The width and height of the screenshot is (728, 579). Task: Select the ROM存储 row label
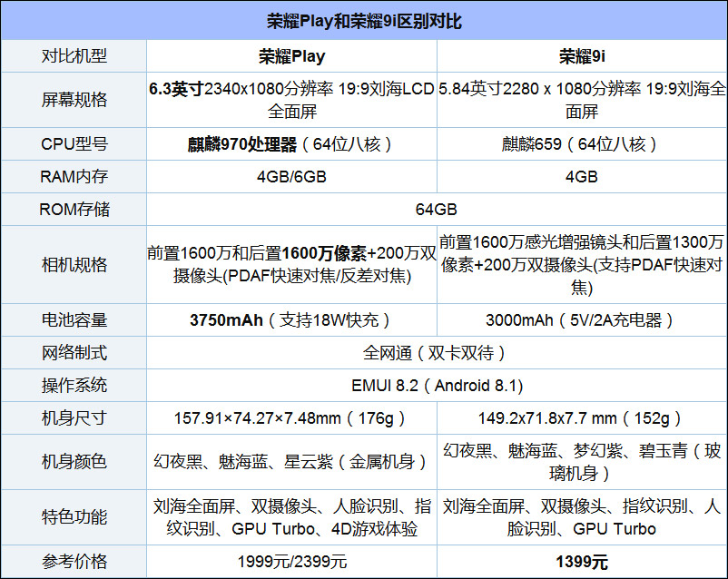click(74, 209)
